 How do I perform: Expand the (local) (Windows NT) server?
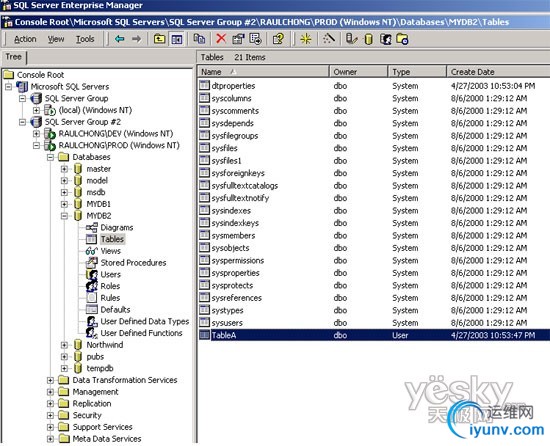click(x=36, y=110)
